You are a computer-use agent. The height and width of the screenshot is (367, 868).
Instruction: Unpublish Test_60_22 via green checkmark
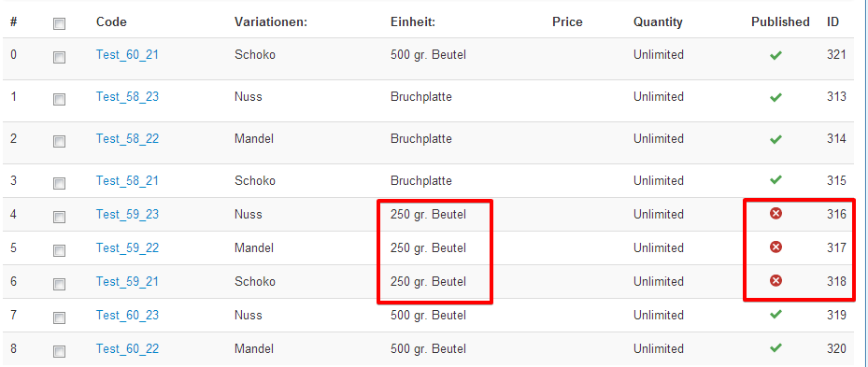coord(776,347)
